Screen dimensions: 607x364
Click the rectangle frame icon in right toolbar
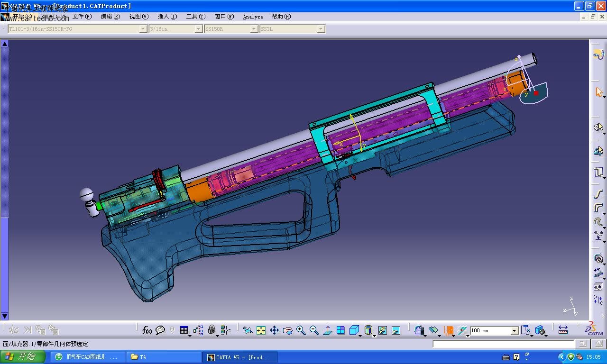pyautogui.click(x=598, y=172)
